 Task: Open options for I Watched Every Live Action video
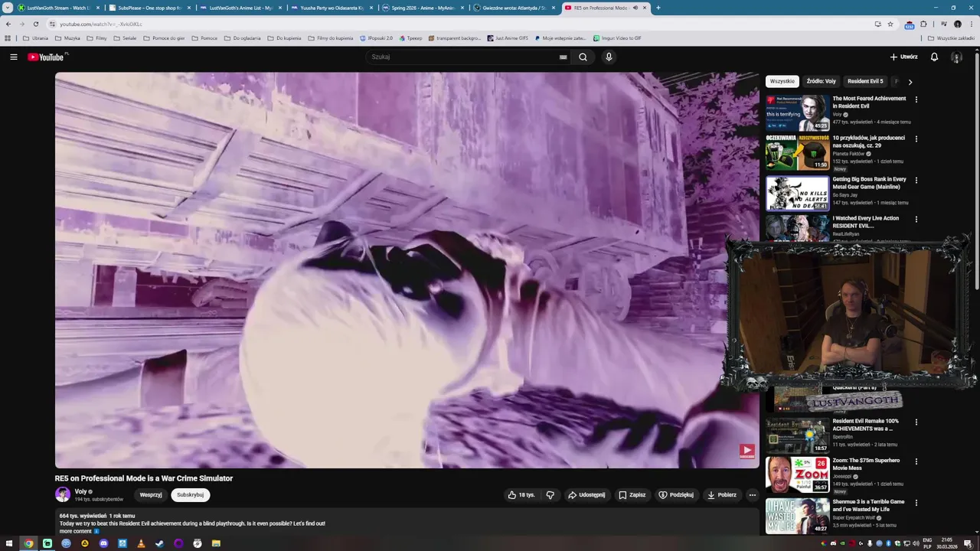point(916,220)
